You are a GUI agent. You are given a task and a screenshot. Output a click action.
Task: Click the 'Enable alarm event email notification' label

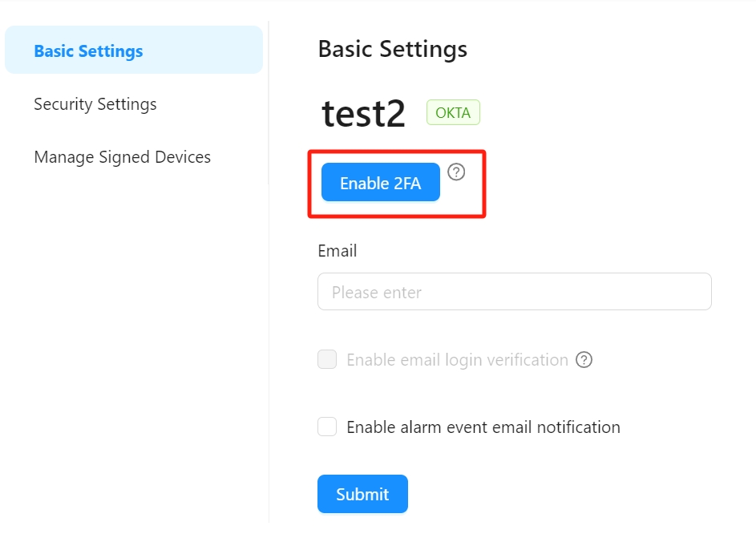pyautogui.click(x=483, y=427)
